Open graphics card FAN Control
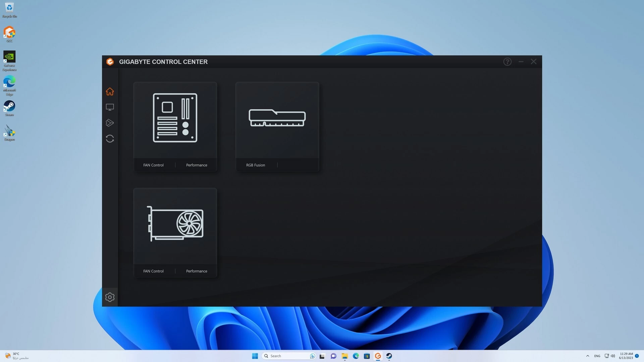 click(x=153, y=271)
